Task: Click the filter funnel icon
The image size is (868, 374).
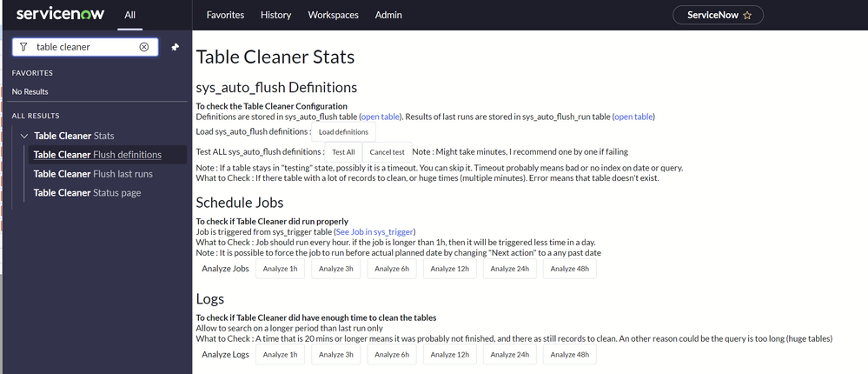Action: click(x=23, y=47)
